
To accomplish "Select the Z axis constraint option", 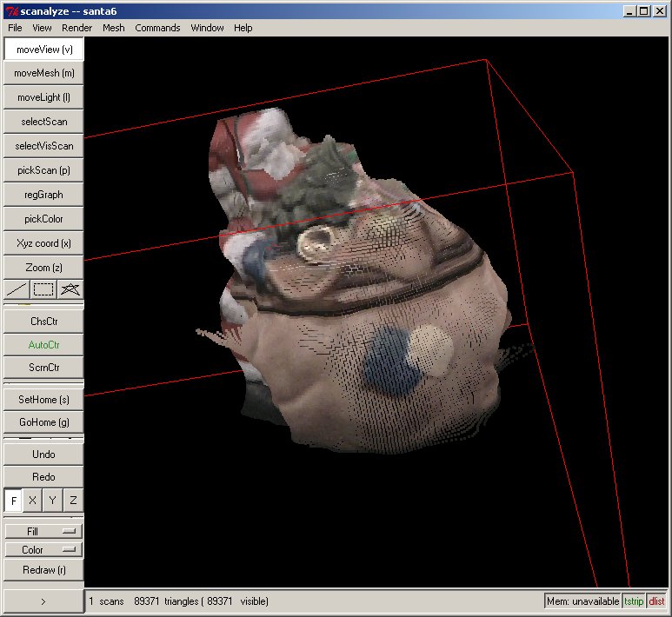I will 73,501.
